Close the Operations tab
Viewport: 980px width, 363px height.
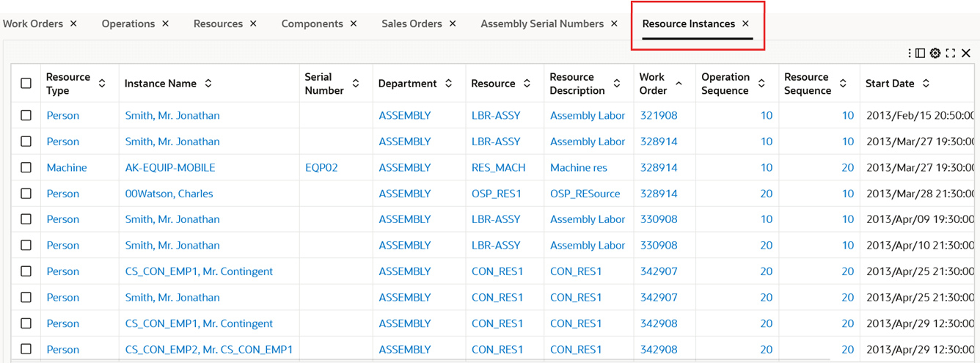166,23
